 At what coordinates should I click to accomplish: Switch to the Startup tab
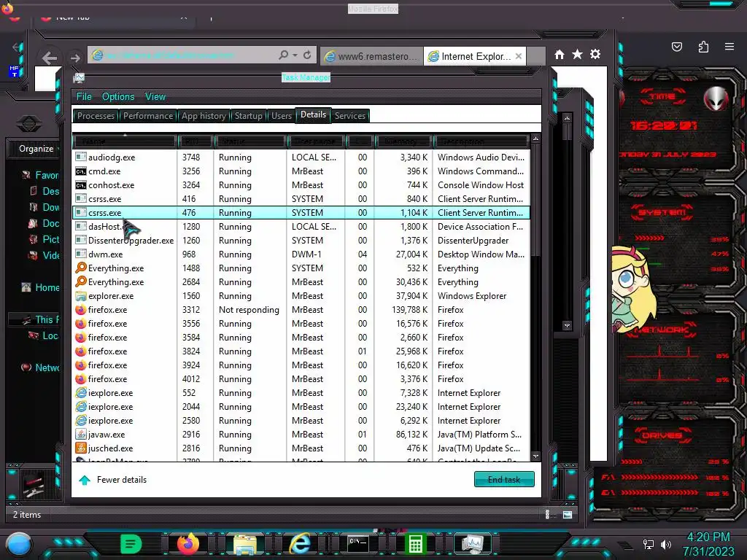(x=248, y=116)
